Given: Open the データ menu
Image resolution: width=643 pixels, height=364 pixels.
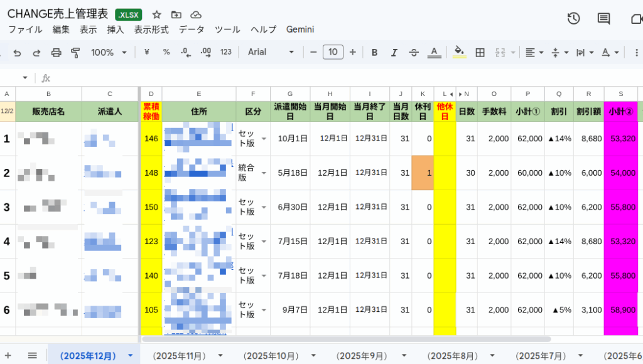Looking at the screenshot, I should [192, 29].
